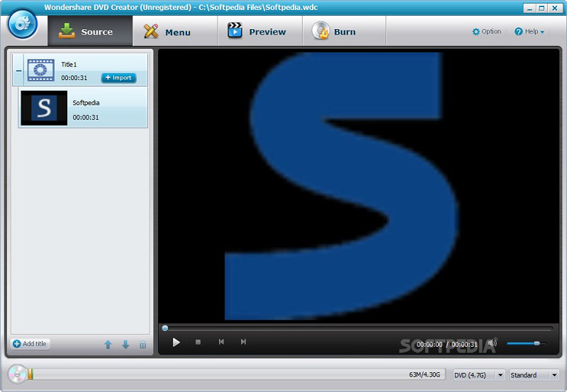Click the Wondershare disc logo button
The height and width of the screenshot is (392, 567).
pyautogui.click(x=22, y=25)
